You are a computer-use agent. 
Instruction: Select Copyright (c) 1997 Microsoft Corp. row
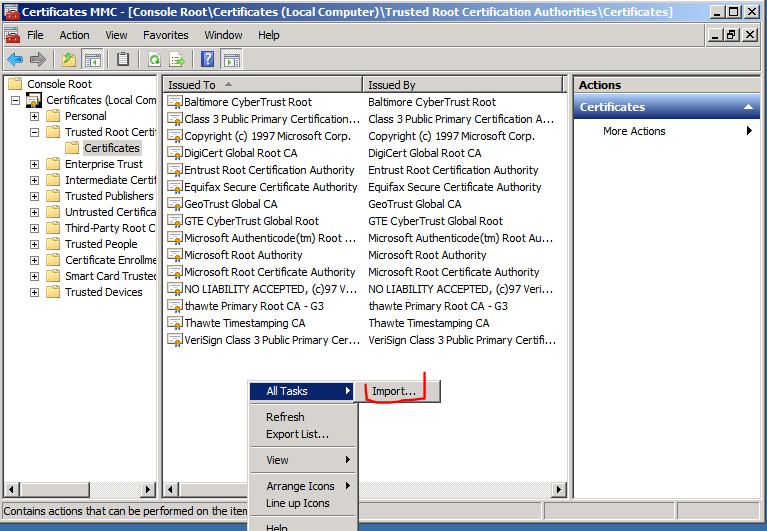pyautogui.click(x=364, y=136)
